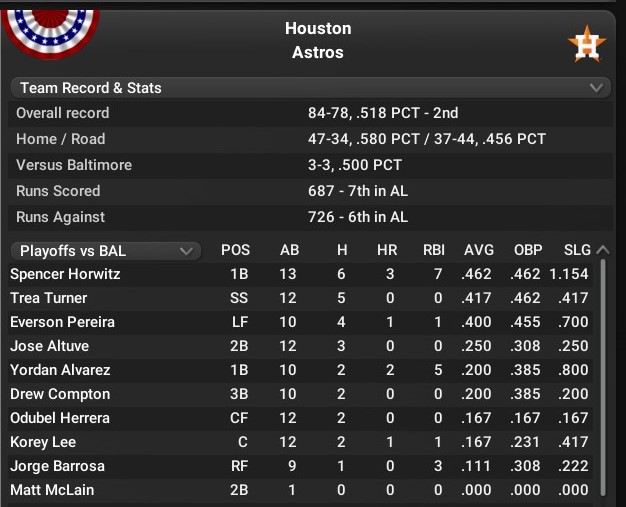Sort the stats by AVG column
Screen dimensions: 626x507
479,250
